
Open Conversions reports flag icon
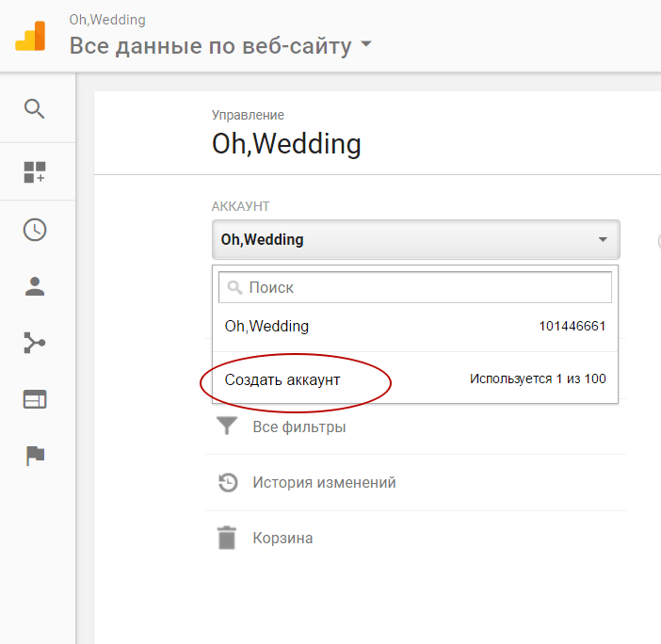(35, 456)
